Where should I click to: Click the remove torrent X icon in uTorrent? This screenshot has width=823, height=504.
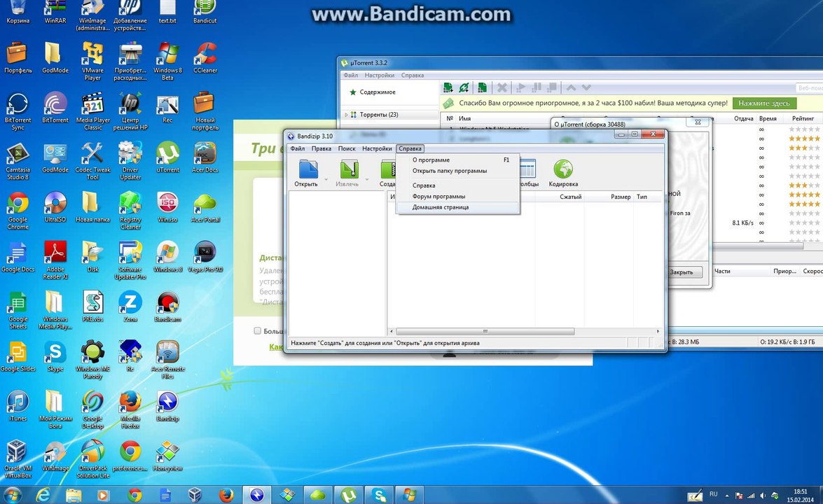tap(502, 87)
